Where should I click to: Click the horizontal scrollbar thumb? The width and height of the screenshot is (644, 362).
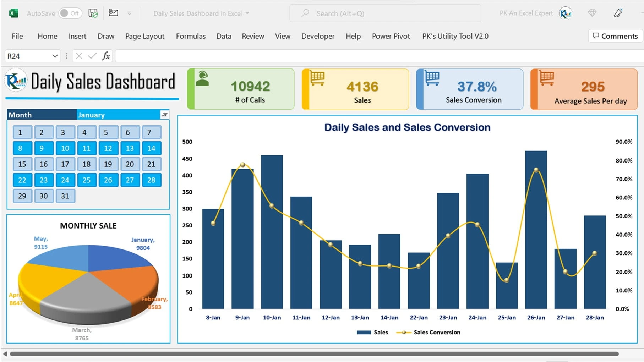click(314, 354)
